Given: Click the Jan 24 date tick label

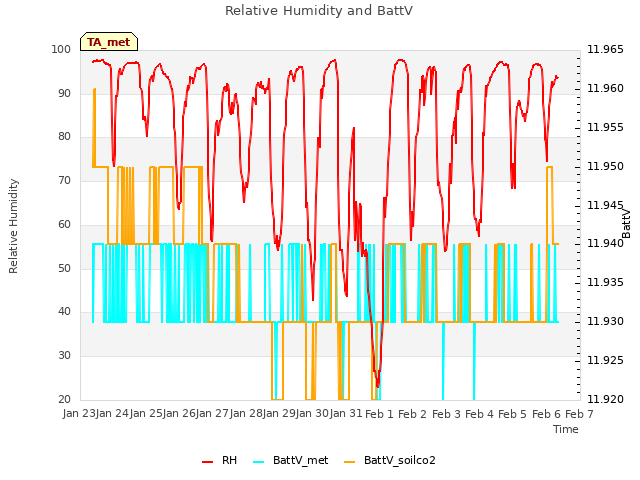Looking at the screenshot, I should coord(112,413).
